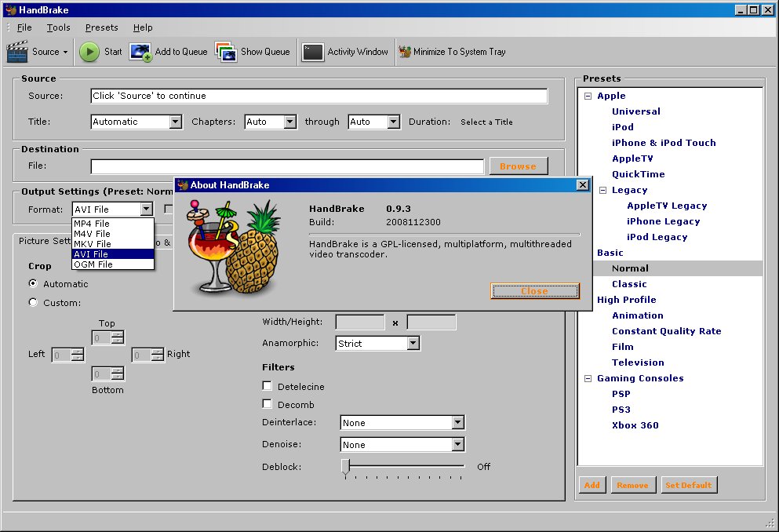Select the iPod Legacy preset

(657, 238)
